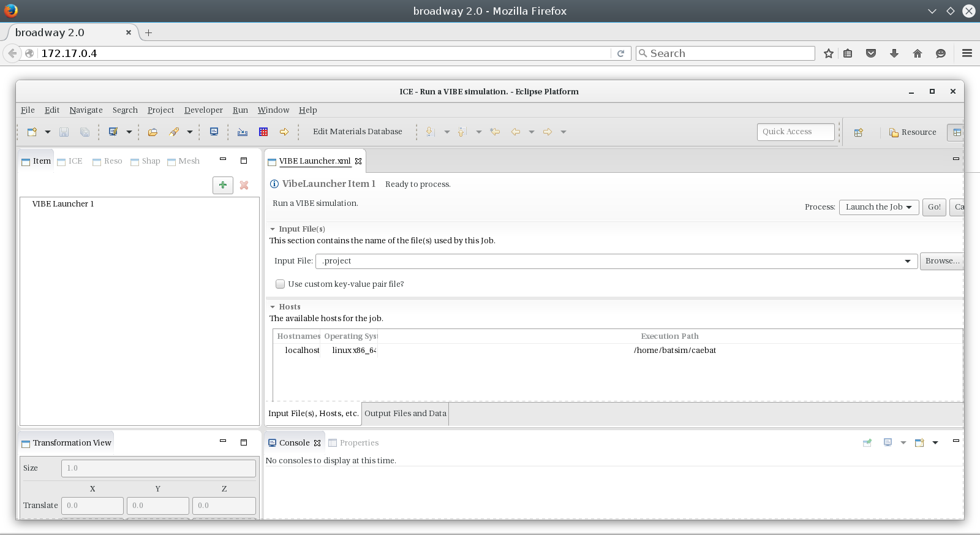The width and height of the screenshot is (980, 535).
Task: Click the Browse... button
Action: pos(941,261)
